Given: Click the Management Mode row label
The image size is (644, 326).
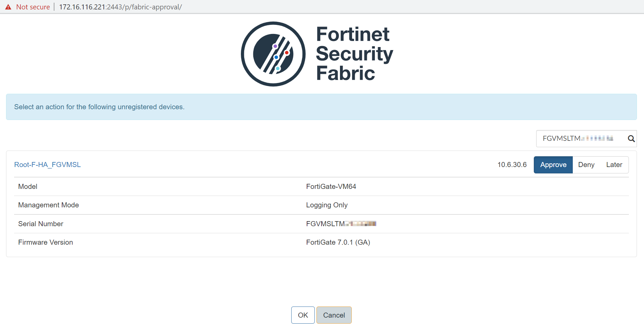Looking at the screenshot, I should click(48, 205).
